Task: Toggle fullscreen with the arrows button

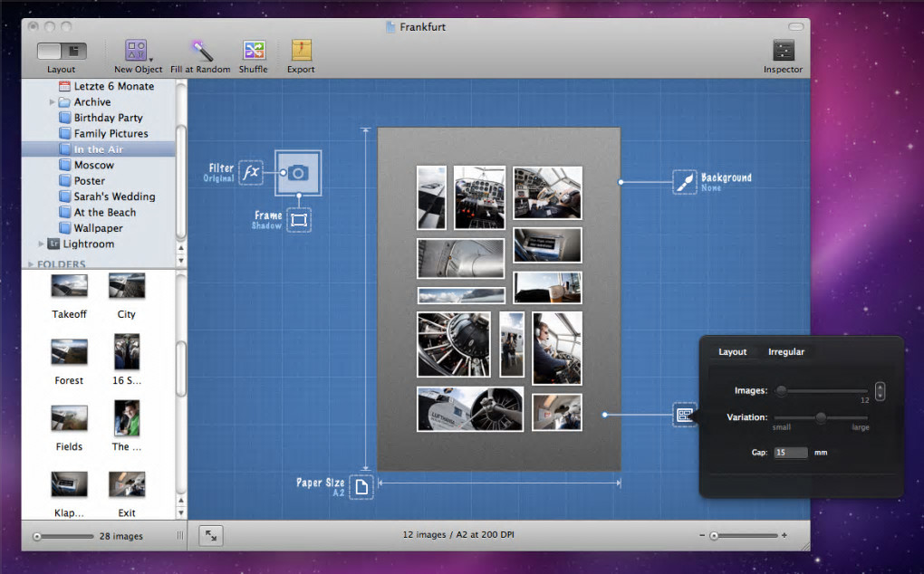Action: 211,536
